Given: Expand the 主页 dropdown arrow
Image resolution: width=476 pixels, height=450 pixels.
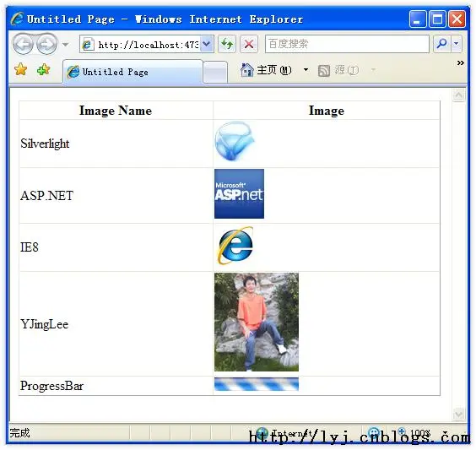Looking at the screenshot, I should (x=306, y=70).
